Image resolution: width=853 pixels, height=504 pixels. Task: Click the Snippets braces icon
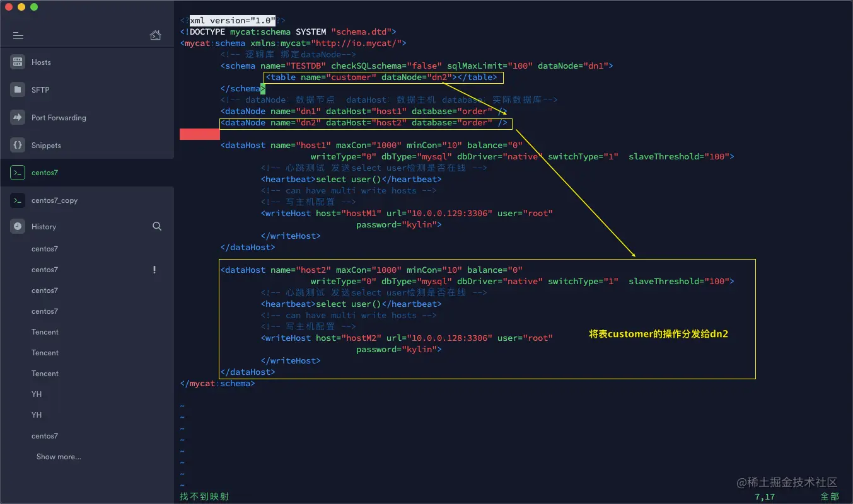[x=18, y=145]
